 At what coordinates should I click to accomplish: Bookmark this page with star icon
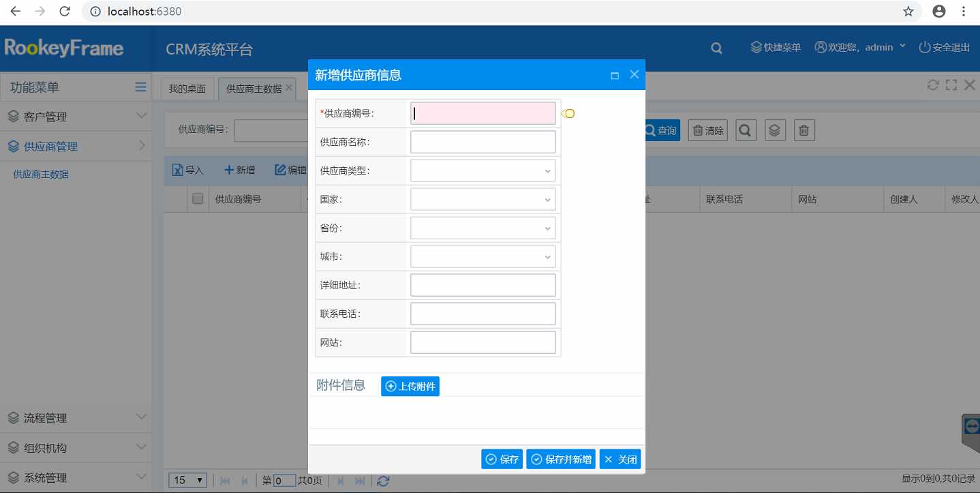tap(908, 12)
